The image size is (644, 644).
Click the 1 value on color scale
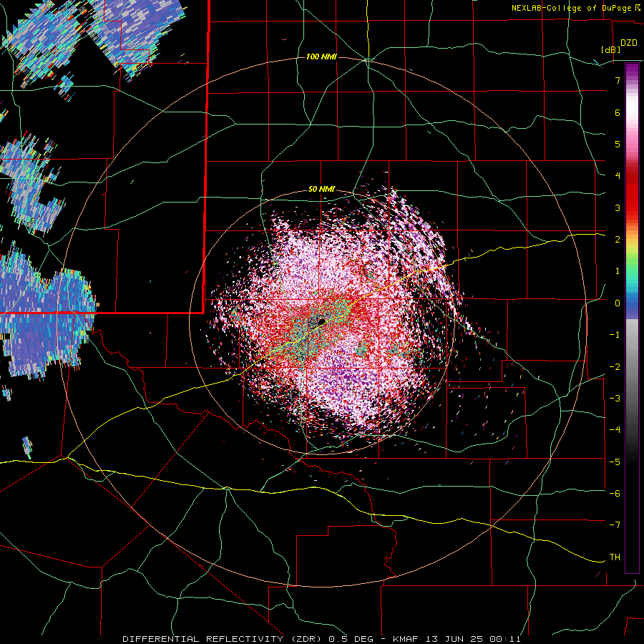point(618,271)
